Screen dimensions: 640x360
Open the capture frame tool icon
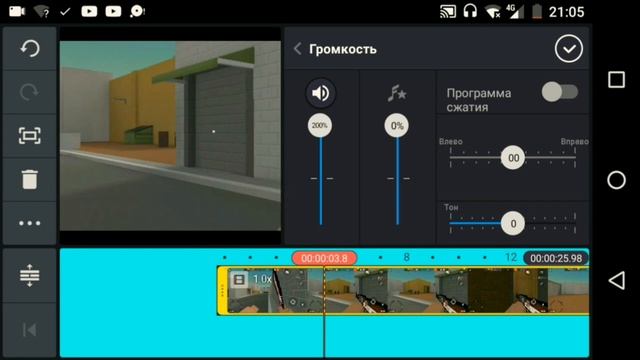[x=30, y=136]
